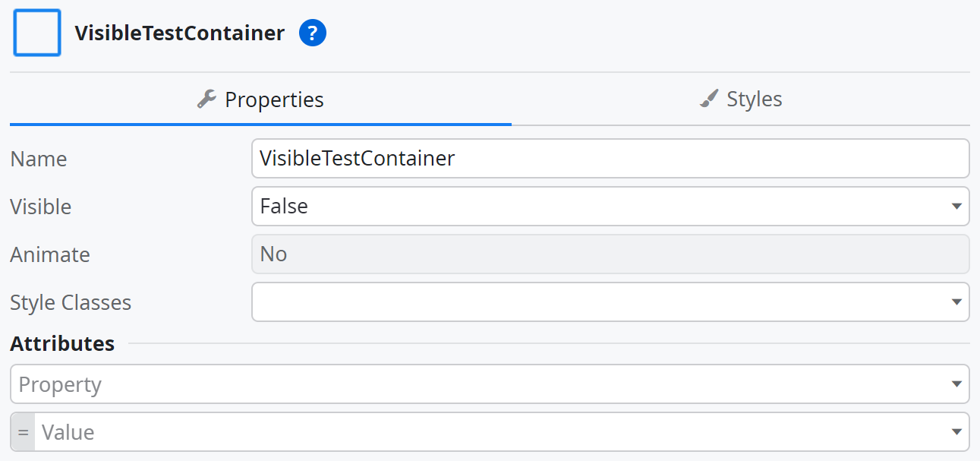Click the Property placeholder field
980x461 pixels.
tap(478, 384)
